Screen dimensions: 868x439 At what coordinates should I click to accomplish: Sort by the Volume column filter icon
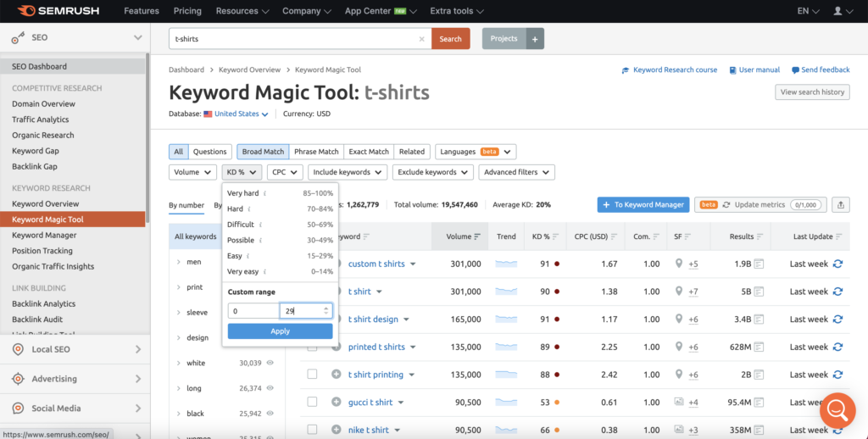tap(477, 236)
